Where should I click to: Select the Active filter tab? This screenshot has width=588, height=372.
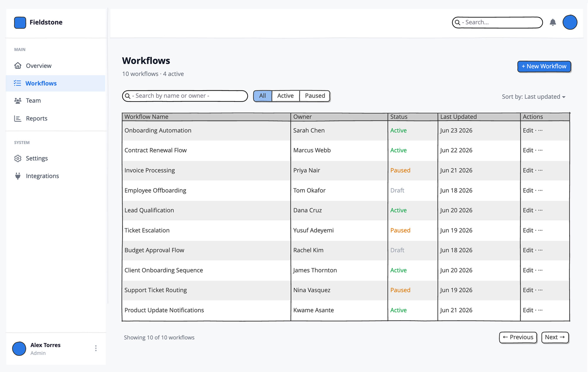point(285,96)
